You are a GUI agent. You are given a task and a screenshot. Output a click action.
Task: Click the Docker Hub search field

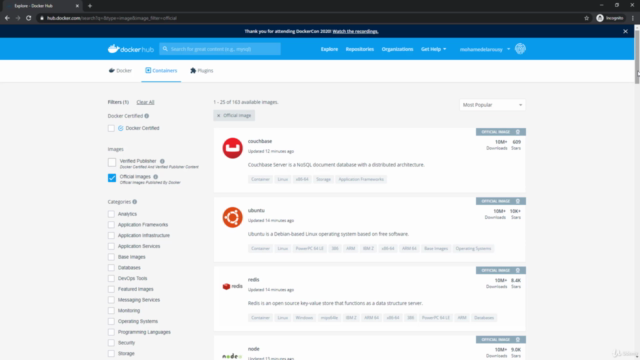pyautogui.click(x=220, y=49)
